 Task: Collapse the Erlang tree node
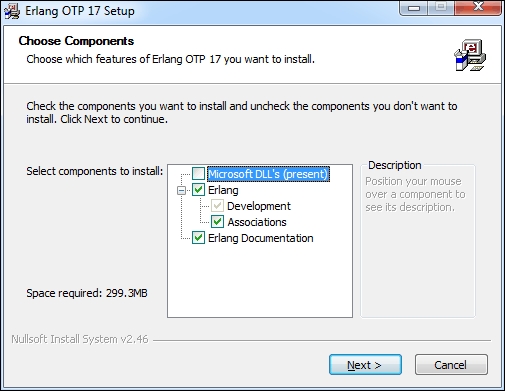pyautogui.click(x=181, y=190)
